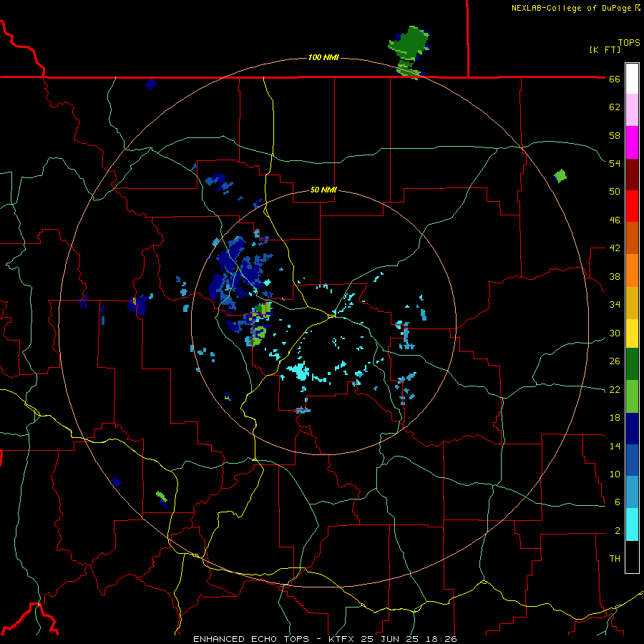Select the white swatch in the legend
Viewport: 644px width, 644px height.
coord(632,79)
